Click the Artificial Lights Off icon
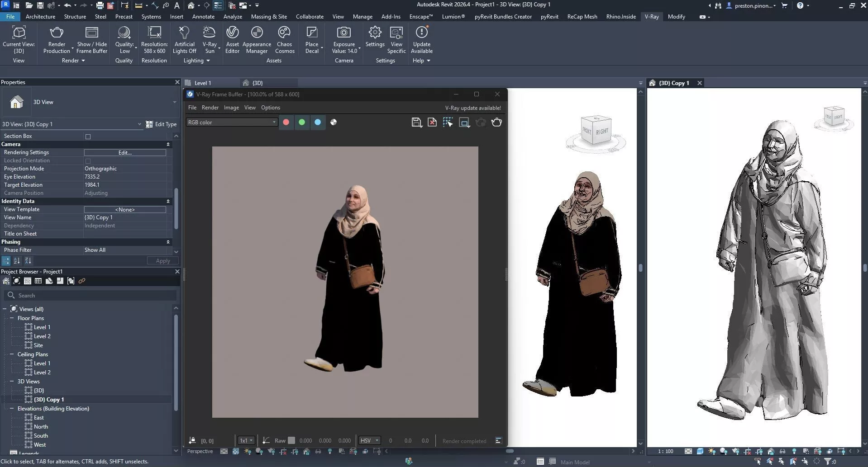The height and width of the screenshot is (467, 868). (184, 33)
